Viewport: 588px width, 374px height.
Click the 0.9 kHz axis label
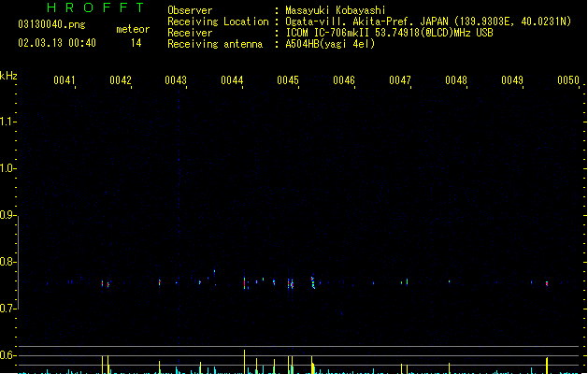[x=7, y=215]
